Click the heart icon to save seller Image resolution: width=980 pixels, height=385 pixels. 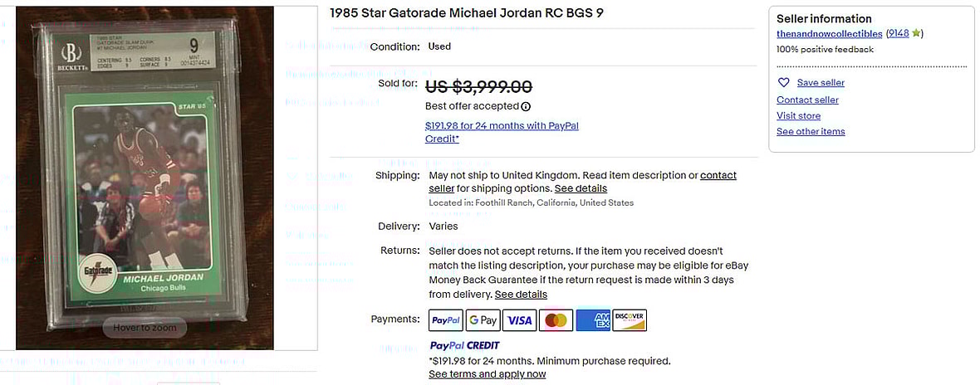tap(783, 83)
